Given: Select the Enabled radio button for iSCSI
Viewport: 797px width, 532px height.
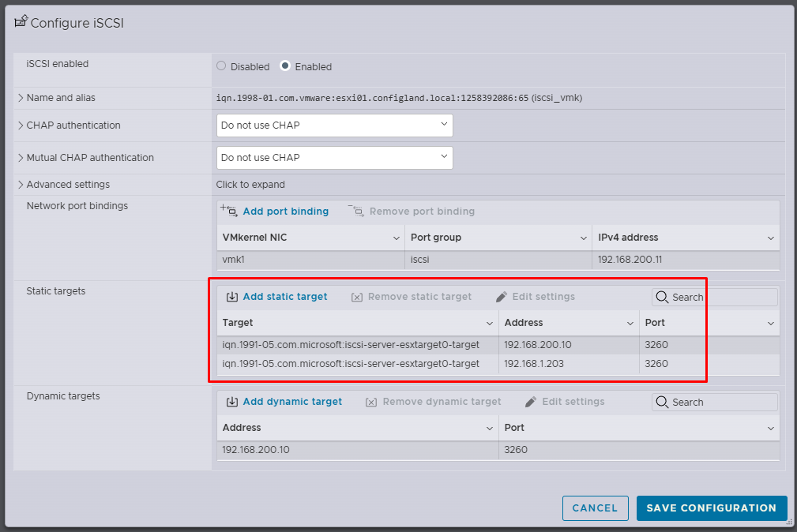Looking at the screenshot, I should coord(285,66).
